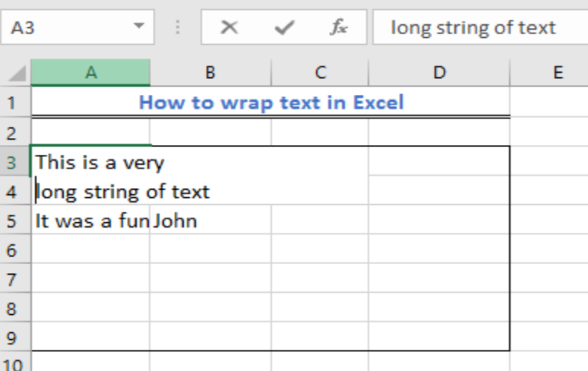Select row 8 header
The height and width of the screenshot is (371, 588).
click(15, 307)
